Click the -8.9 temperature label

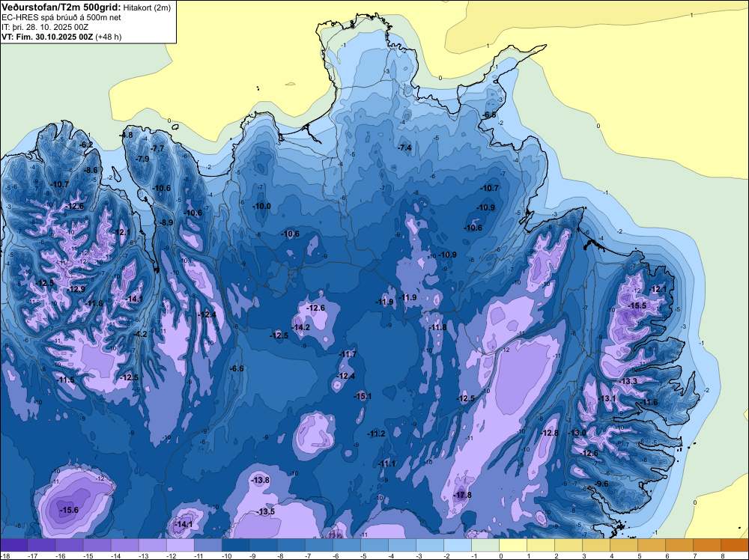point(166,222)
